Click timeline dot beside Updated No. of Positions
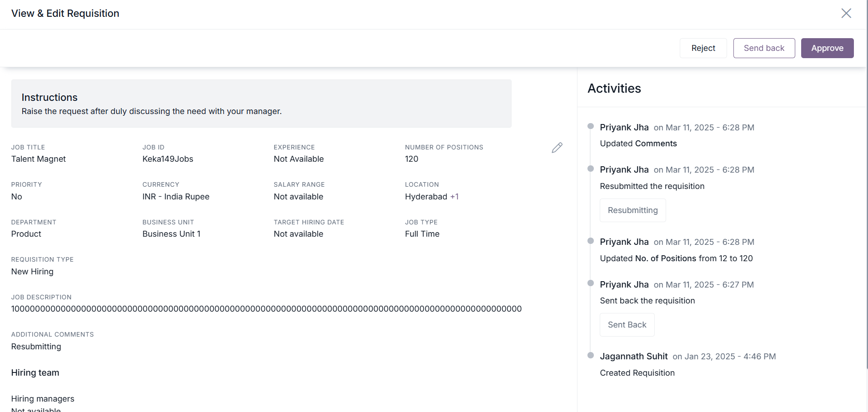Viewport: 868px width, 412px height. coord(591,241)
